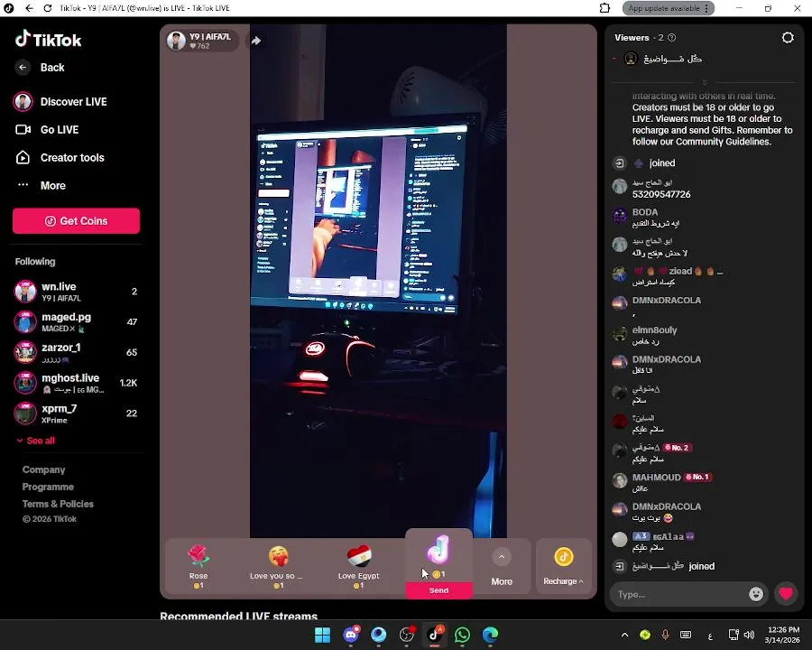Click the chat Type input field
Image resolution: width=812 pixels, height=650 pixels.
[680, 594]
